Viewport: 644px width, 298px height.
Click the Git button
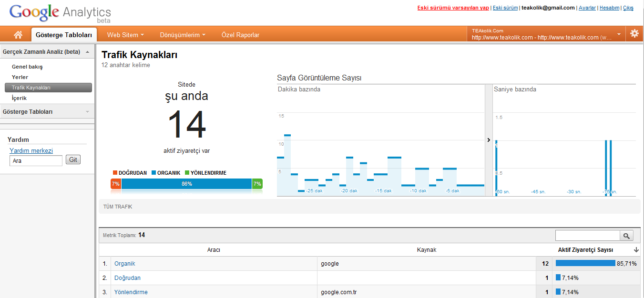coord(73,160)
